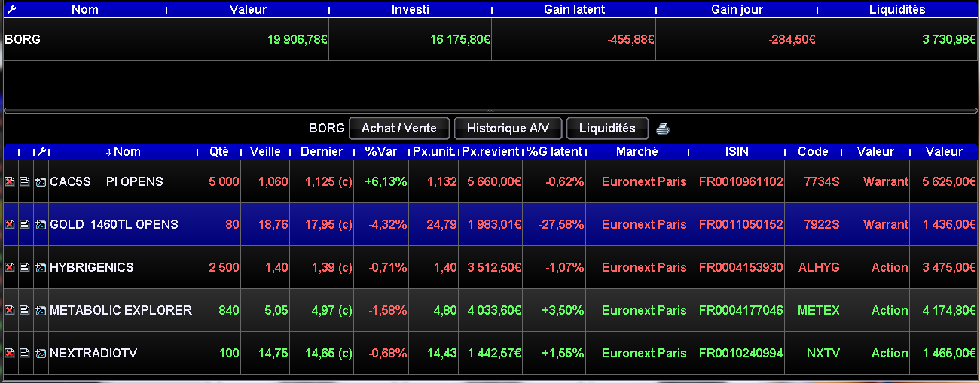Open the document icon for NEXTRADIOTV

click(x=25, y=353)
